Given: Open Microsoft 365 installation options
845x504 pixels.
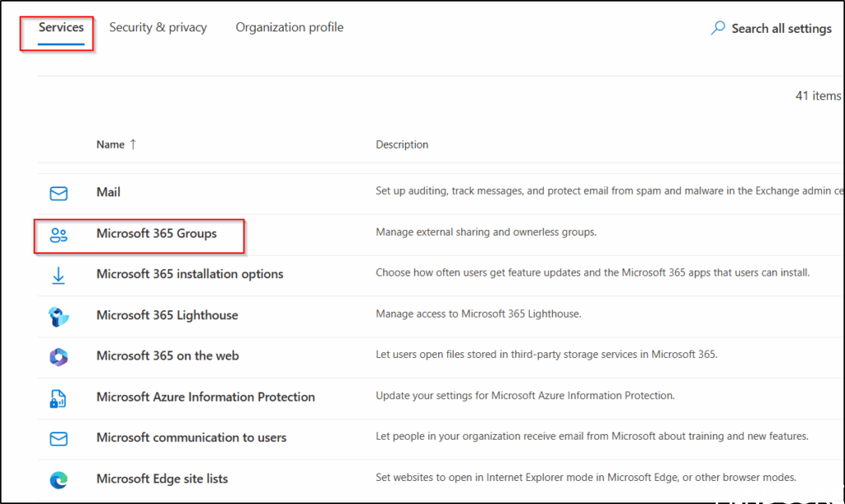Looking at the screenshot, I should 190,274.
